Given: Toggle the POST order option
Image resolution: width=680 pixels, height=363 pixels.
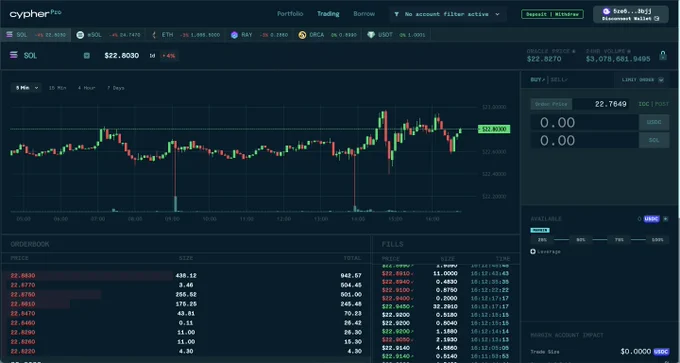Looking at the screenshot, I should (662, 104).
